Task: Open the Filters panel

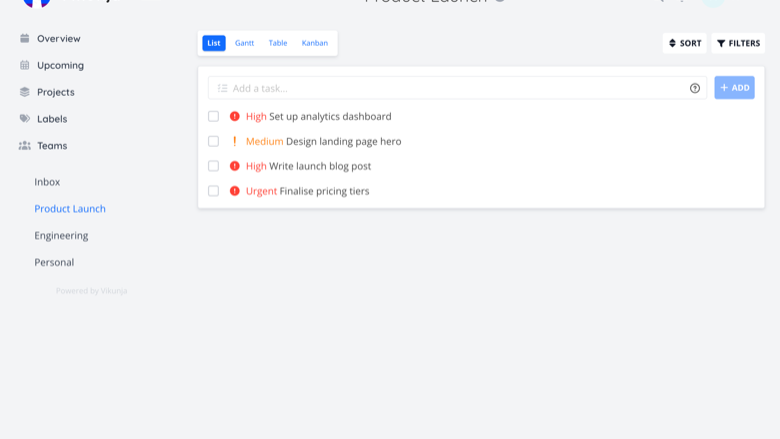Action: [738, 43]
